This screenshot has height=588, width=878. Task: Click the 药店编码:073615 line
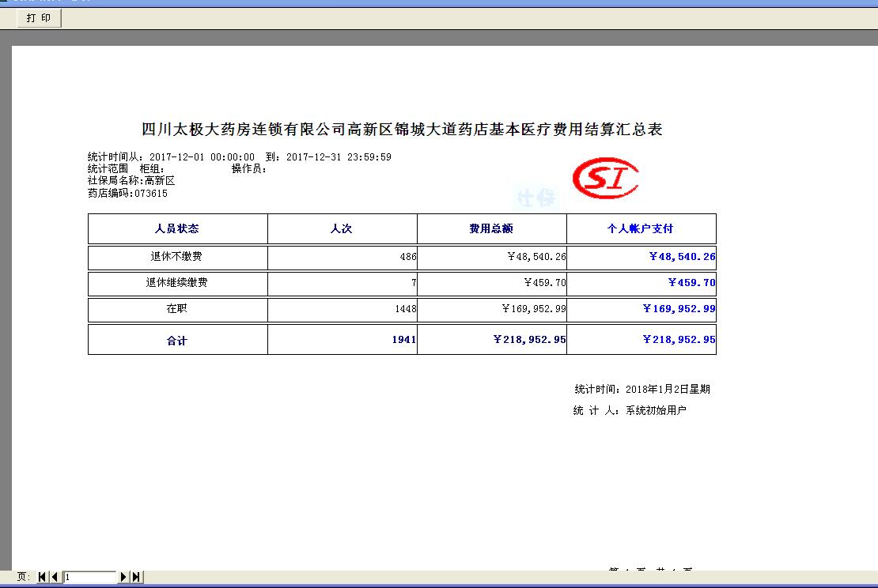click(x=127, y=194)
